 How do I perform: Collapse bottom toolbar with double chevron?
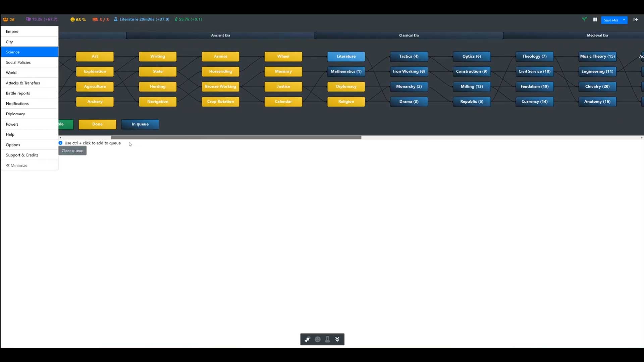coord(337,340)
